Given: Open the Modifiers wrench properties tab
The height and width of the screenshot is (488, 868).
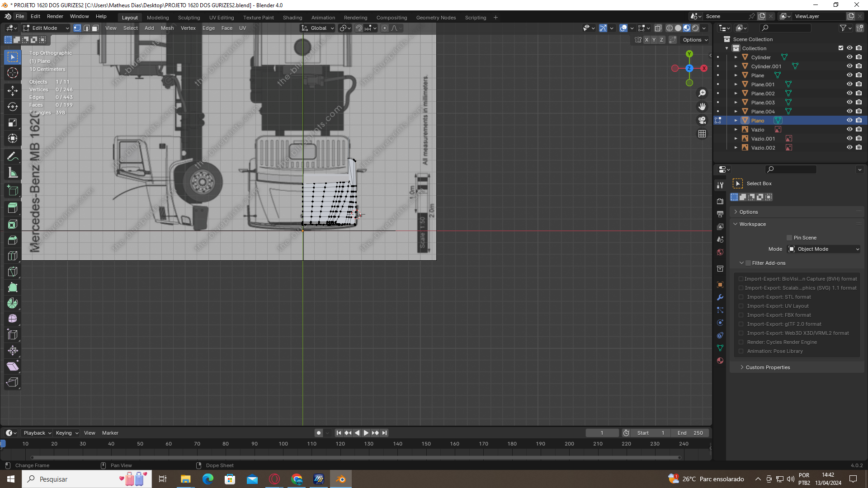Looking at the screenshot, I should click(720, 297).
